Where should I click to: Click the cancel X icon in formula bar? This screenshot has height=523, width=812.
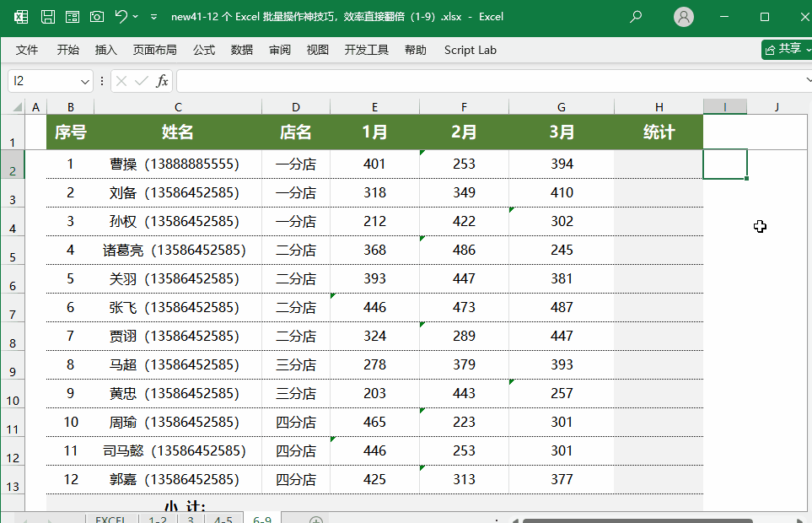click(121, 81)
